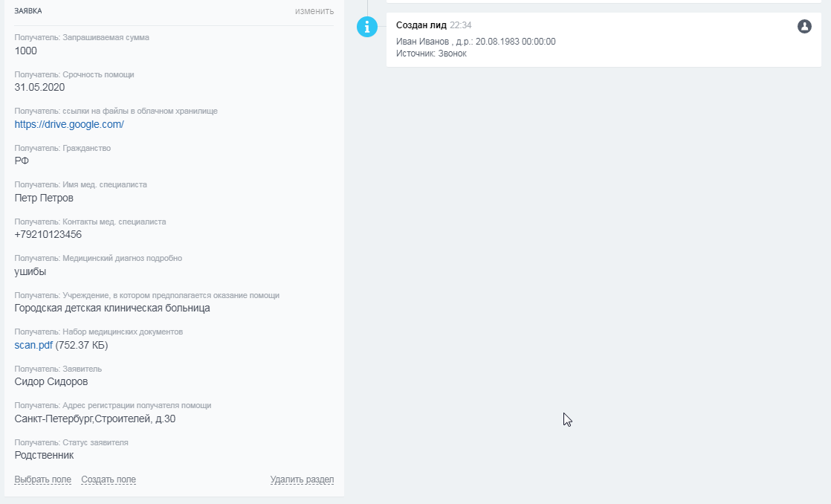Click the blue info icon on timeline
The height and width of the screenshot is (504, 831).
pyautogui.click(x=367, y=28)
